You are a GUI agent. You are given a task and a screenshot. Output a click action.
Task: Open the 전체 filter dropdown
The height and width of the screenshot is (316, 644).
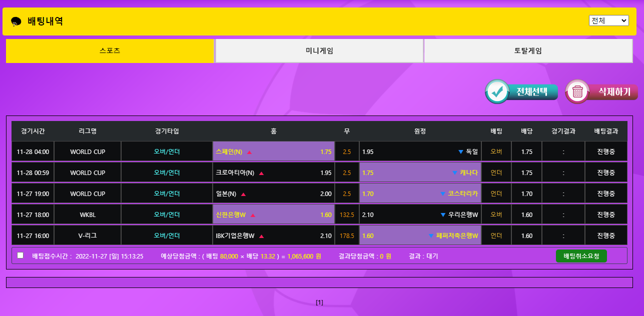tap(608, 20)
